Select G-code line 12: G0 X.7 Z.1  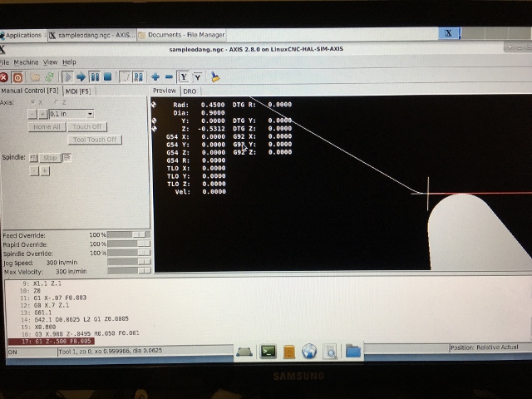coord(44,305)
